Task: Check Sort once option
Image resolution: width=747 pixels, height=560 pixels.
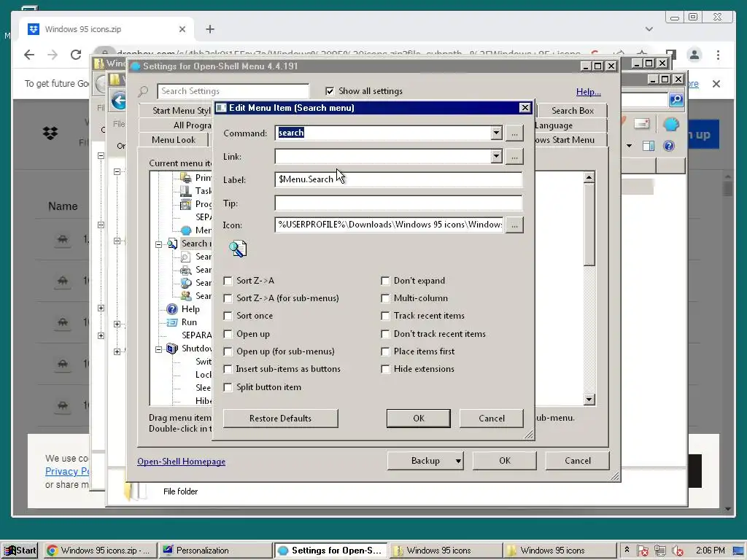Action: tap(228, 316)
